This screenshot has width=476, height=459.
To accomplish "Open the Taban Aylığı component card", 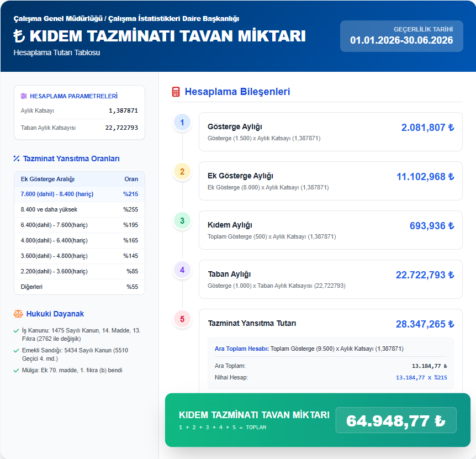I will (330, 279).
